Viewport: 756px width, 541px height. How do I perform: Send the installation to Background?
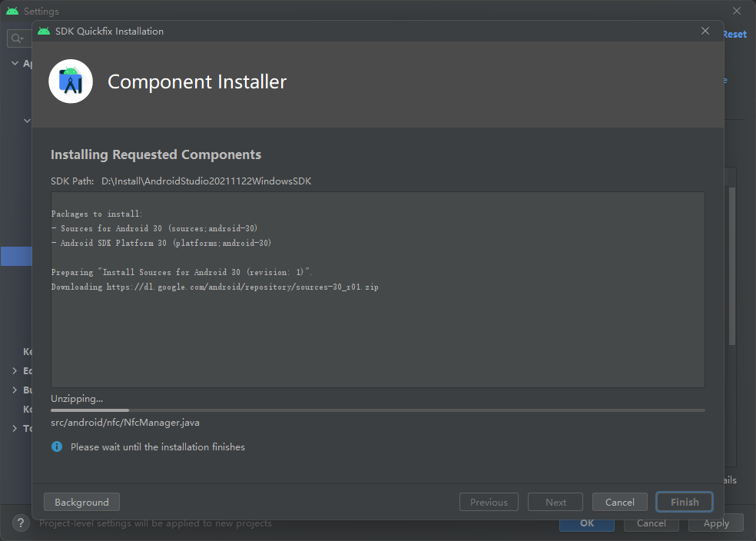point(81,502)
